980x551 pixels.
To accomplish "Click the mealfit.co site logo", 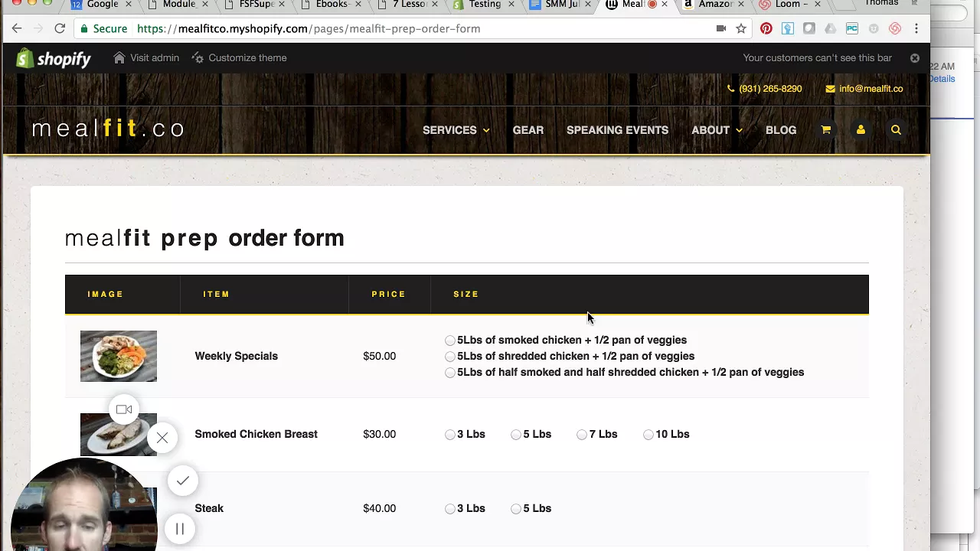I will [108, 129].
